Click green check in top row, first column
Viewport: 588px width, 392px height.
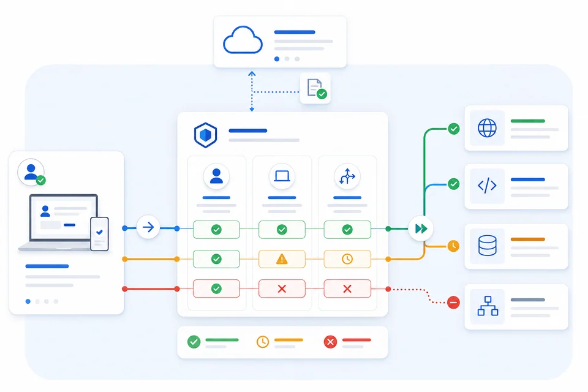pyautogui.click(x=216, y=230)
